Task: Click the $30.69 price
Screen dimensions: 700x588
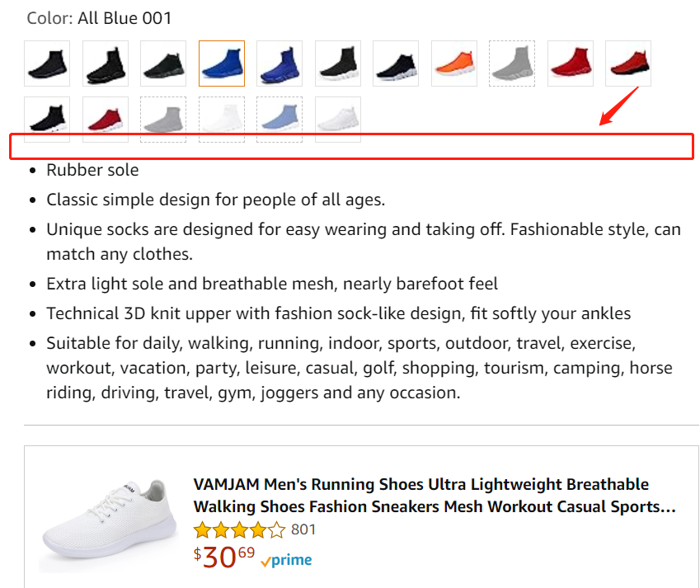Action: pyautogui.click(x=224, y=558)
